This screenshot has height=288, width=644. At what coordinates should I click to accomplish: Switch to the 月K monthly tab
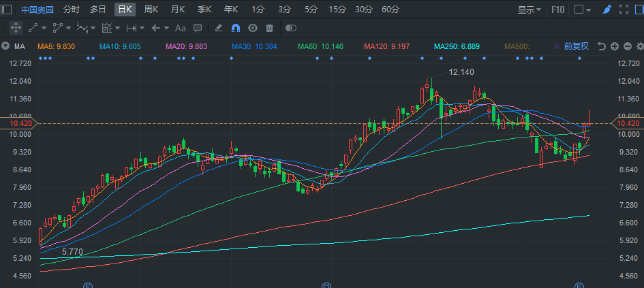coord(178,10)
